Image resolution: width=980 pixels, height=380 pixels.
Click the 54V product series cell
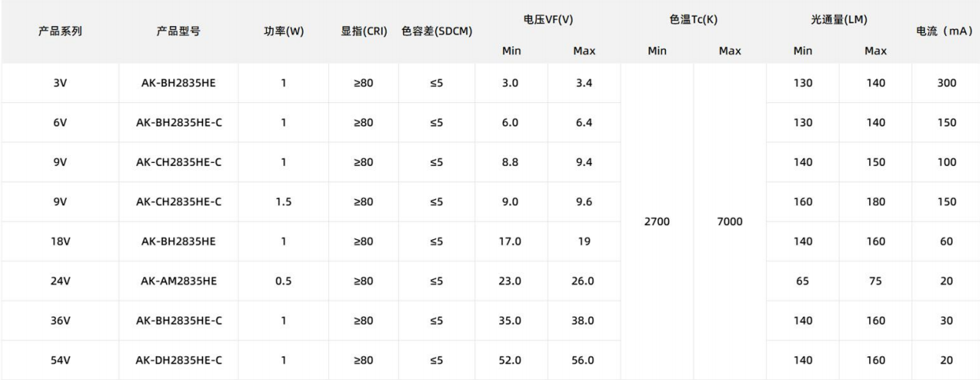click(61, 360)
